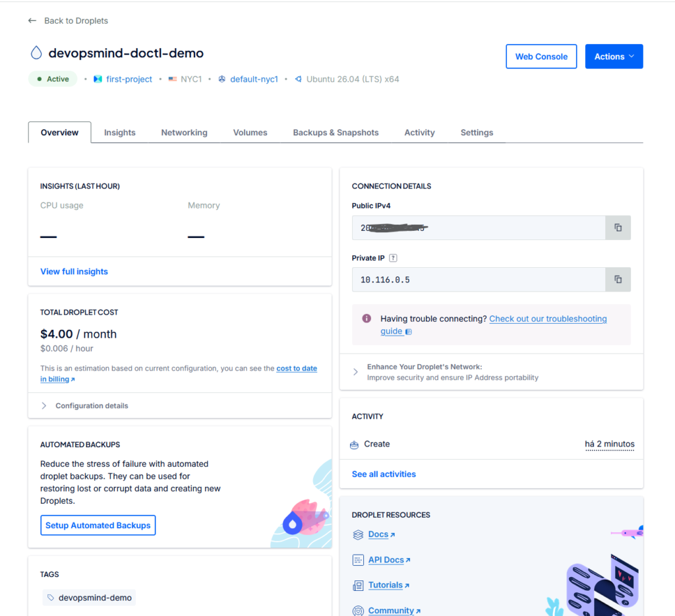675x616 pixels.
Task: Click the API Docs icon
Action: 358,560
